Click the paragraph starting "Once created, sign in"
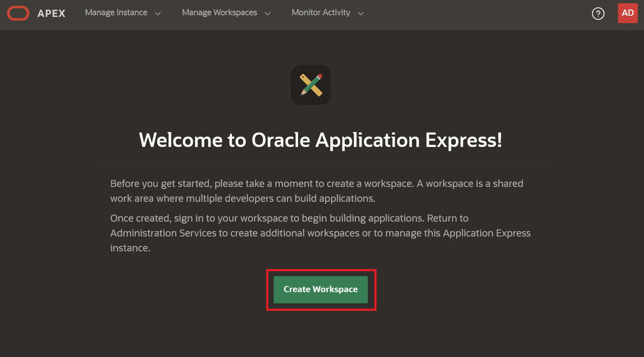Viewport: 644px width, 357px height. (x=320, y=233)
